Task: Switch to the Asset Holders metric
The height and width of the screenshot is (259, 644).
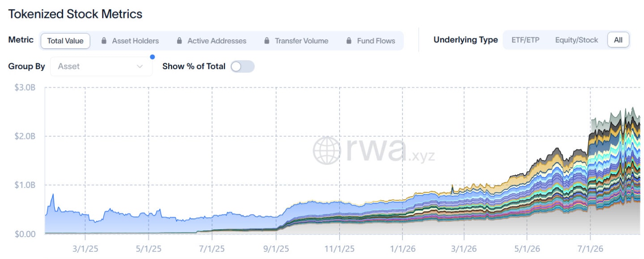Action: [130, 41]
